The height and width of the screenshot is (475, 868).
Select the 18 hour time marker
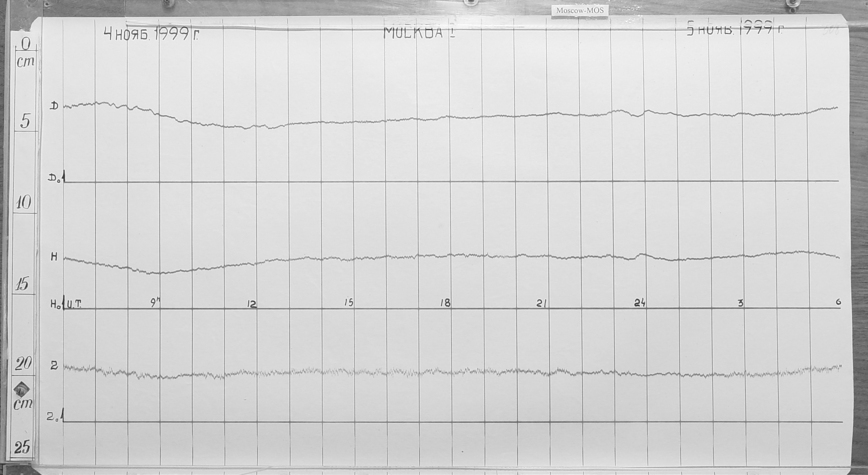pos(445,303)
